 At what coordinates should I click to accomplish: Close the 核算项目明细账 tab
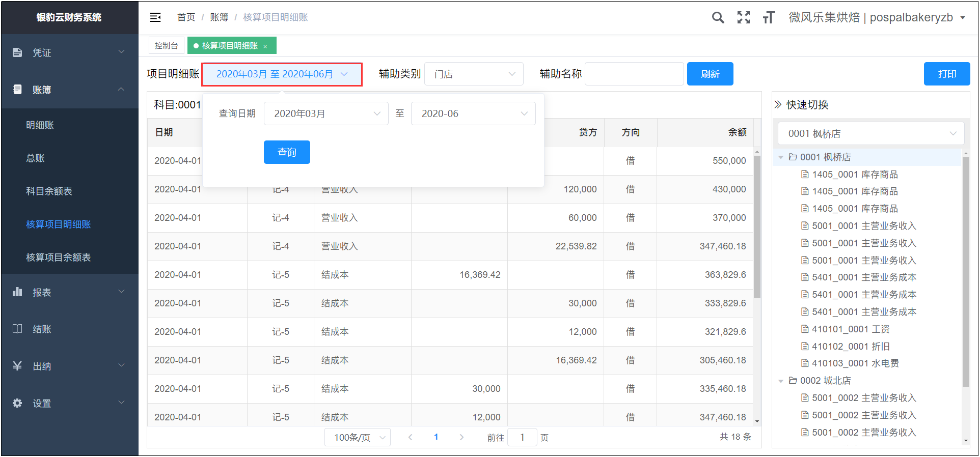[x=265, y=46]
